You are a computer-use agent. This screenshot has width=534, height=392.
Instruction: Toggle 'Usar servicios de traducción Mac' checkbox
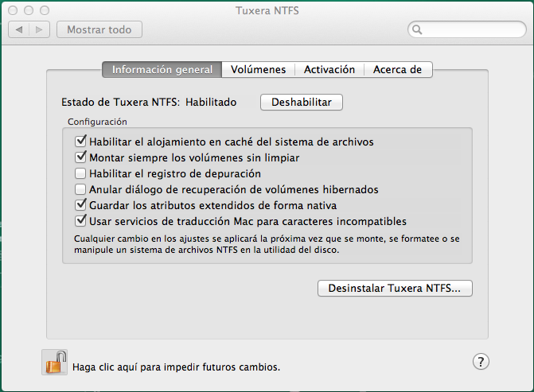click(x=80, y=220)
